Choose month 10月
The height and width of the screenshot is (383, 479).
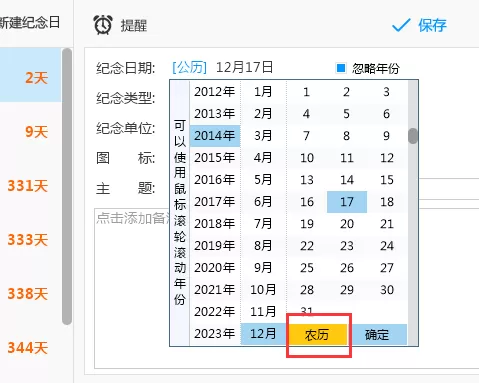[263, 290]
